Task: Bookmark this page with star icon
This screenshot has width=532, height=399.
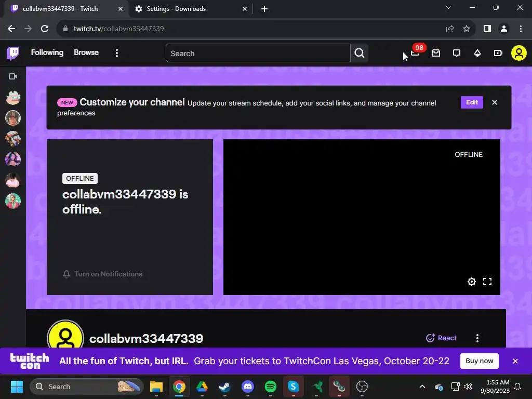Action: [x=467, y=29]
